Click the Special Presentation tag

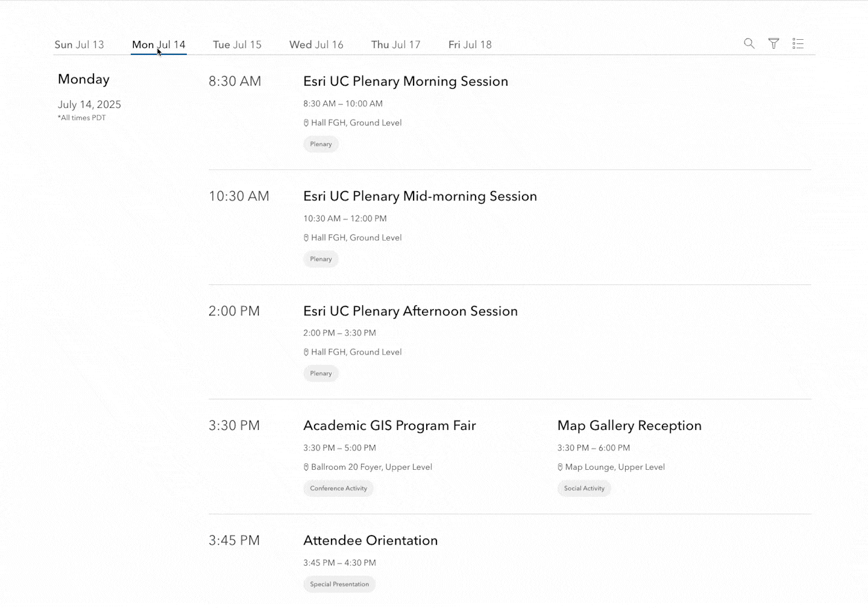(x=339, y=584)
